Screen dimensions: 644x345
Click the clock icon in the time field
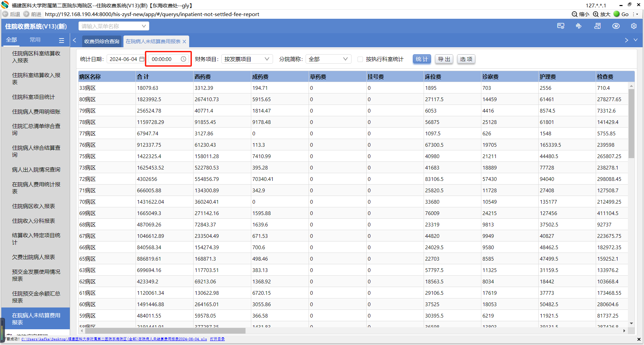[183, 59]
